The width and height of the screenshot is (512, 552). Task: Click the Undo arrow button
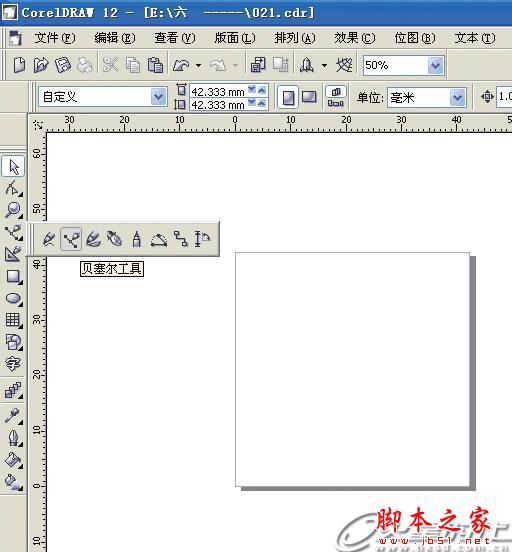(x=182, y=65)
